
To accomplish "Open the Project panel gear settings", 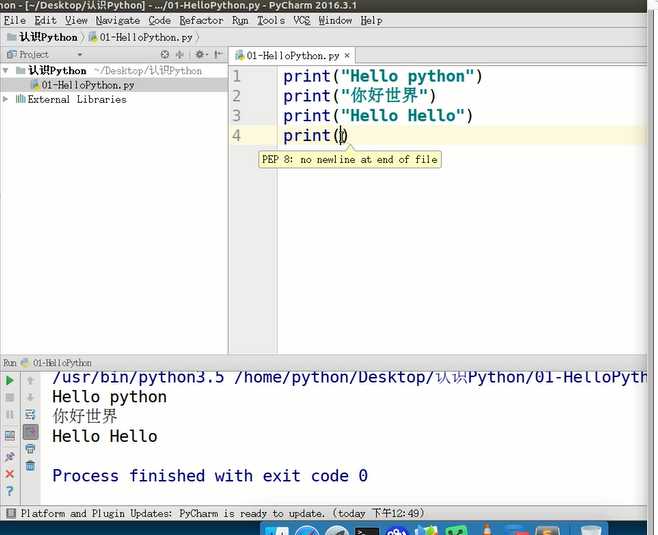I will pos(200,55).
